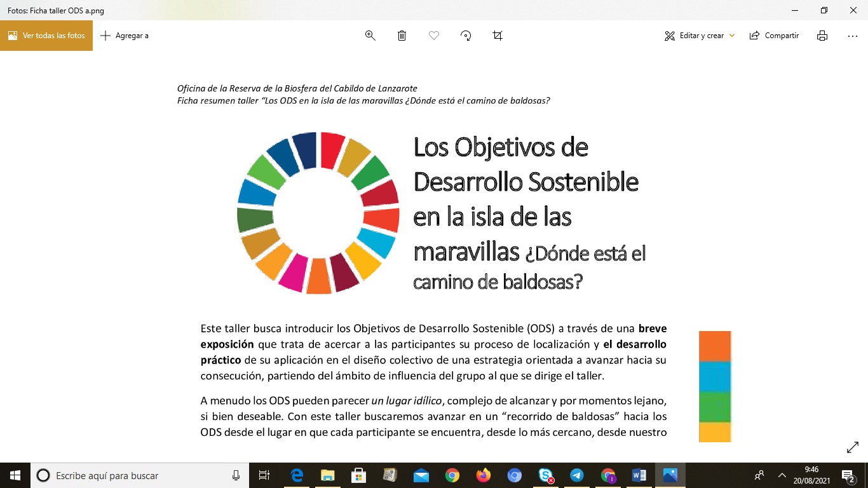Click header text Oficina de la Reserva
Image resolution: width=868 pixels, height=488 pixels.
click(223, 88)
